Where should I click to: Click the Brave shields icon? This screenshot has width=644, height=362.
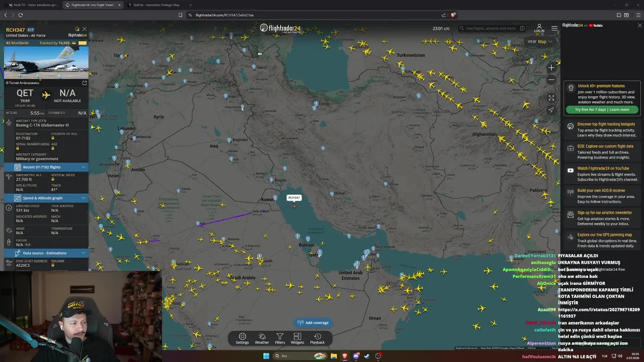point(453,15)
